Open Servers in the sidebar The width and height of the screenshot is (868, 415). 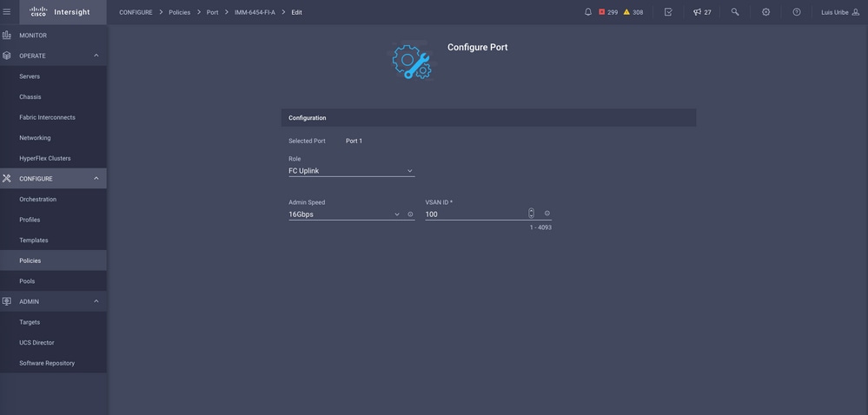(53, 76)
